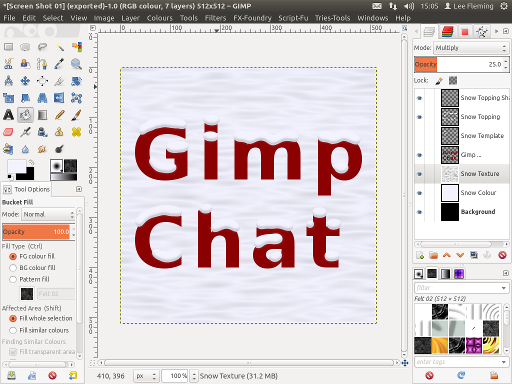The image size is (512, 384).
Task: Select the Free Select lasso tool
Action: pos(42,47)
